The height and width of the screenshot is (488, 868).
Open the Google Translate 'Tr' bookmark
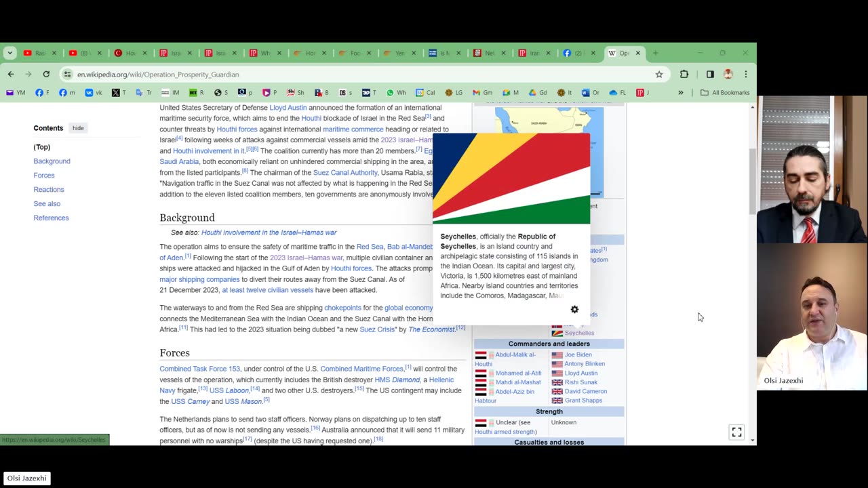pos(144,93)
